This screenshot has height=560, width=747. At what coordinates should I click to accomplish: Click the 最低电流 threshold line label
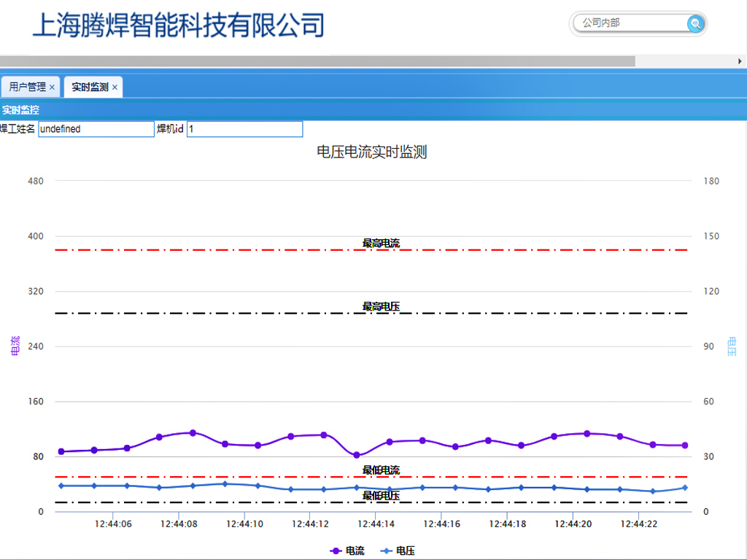tap(381, 470)
